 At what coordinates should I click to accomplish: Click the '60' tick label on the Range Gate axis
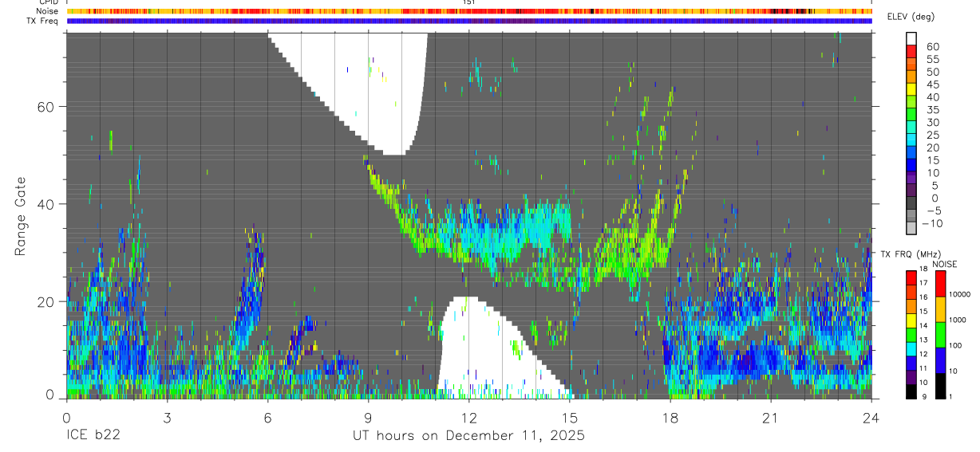44,106
